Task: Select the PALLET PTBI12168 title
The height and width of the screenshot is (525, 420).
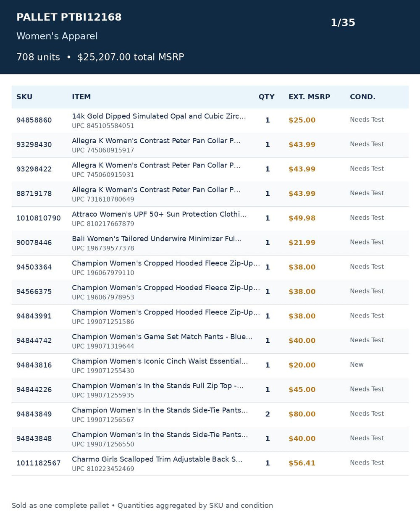Action: [x=69, y=17]
